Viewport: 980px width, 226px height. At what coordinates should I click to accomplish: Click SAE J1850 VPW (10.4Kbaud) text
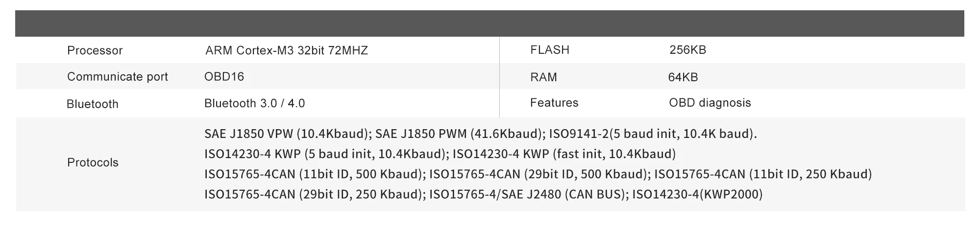(288, 134)
